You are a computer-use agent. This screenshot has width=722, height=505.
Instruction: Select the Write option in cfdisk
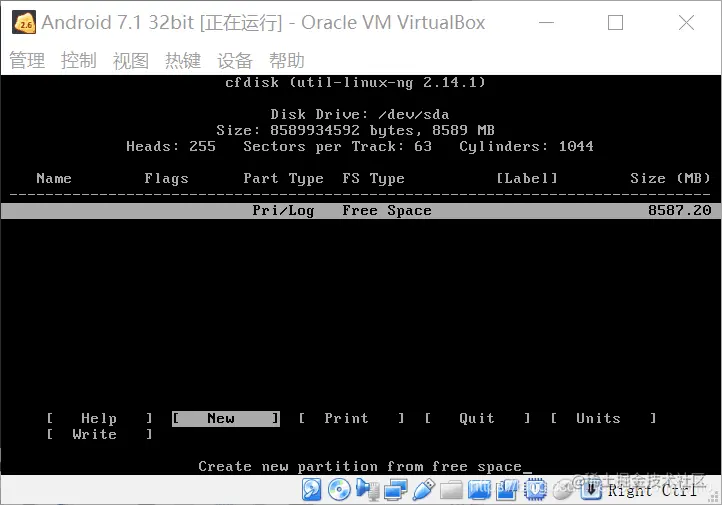[x=99, y=434]
